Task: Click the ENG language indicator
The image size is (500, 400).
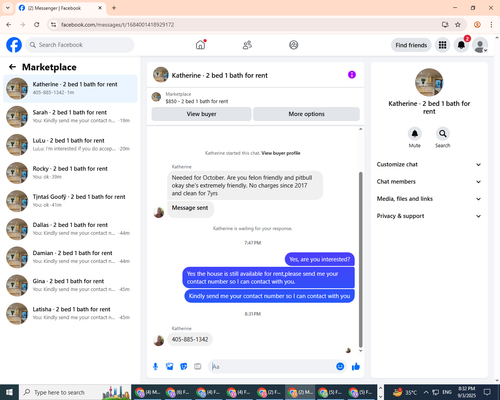Action: tap(447, 392)
